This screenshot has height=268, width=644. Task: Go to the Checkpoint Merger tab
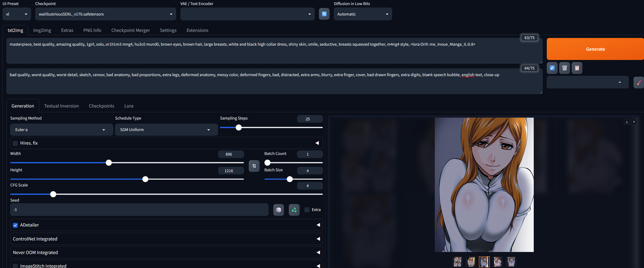[x=130, y=30]
